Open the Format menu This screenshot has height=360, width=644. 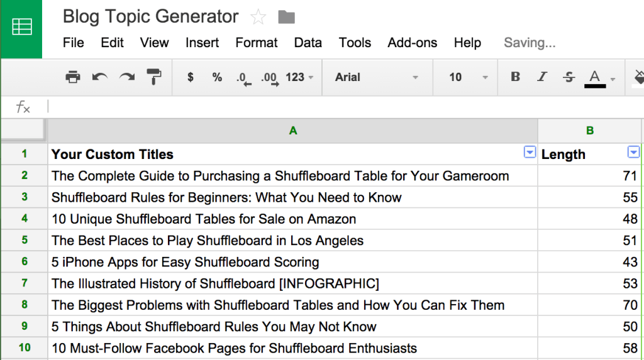click(257, 43)
